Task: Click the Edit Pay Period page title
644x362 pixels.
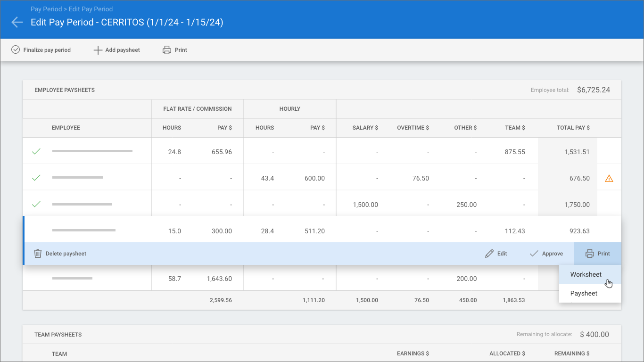Action: click(x=127, y=22)
